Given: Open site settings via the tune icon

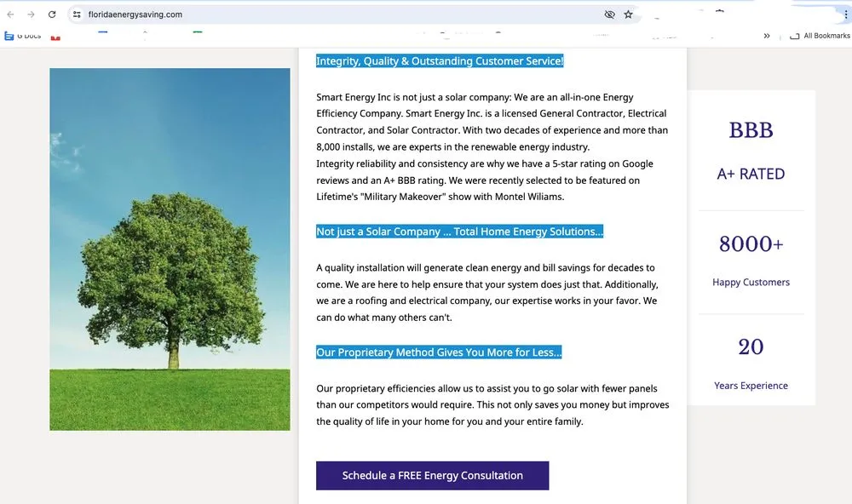Looking at the screenshot, I should (77, 14).
